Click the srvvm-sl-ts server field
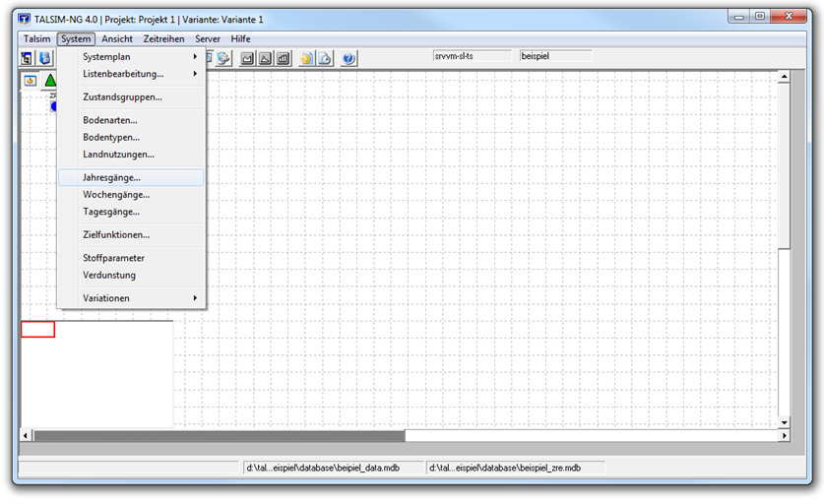This screenshot has width=824, height=504. pyautogui.click(x=472, y=56)
